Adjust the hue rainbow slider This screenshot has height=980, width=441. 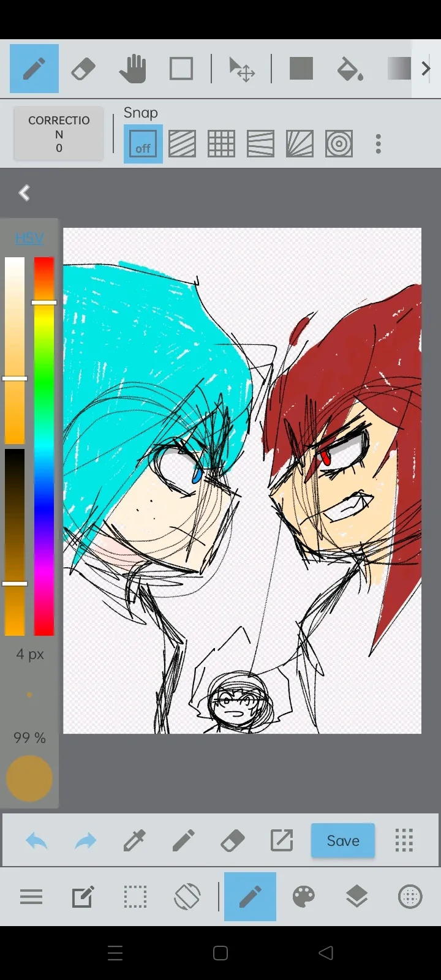44,446
